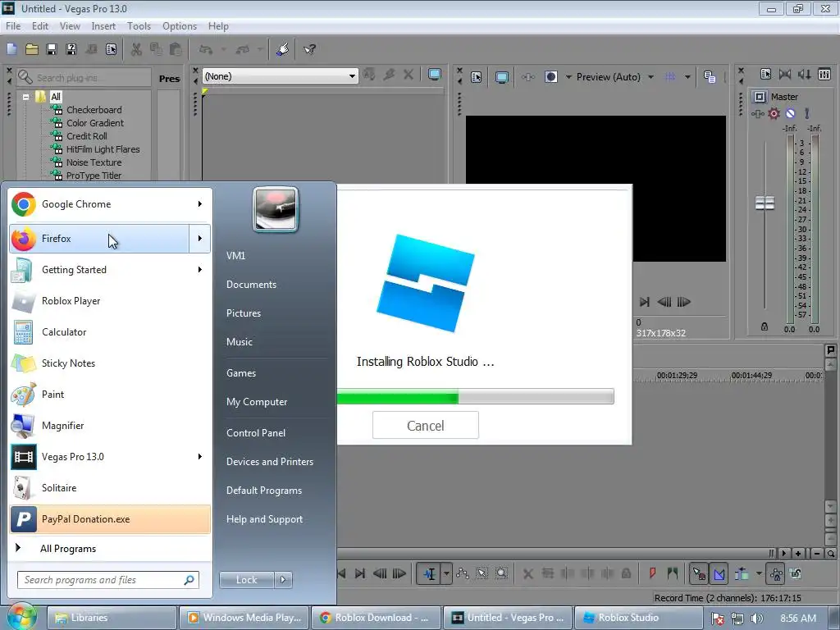Image resolution: width=840 pixels, height=630 pixels.
Task: Toggle interactive tutorials pointing-hand icon
Action: click(282, 49)
